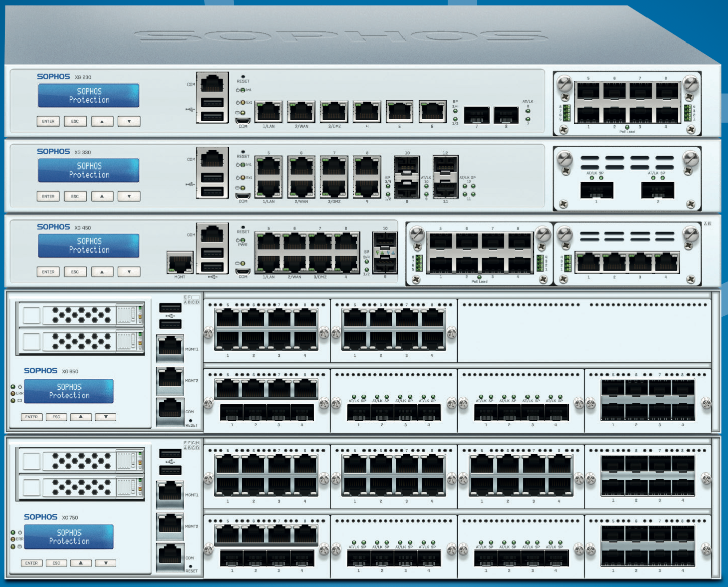Click the ESC button on the XG 450
This screenshot has height=587, width=728.
[x=75, y=272]
